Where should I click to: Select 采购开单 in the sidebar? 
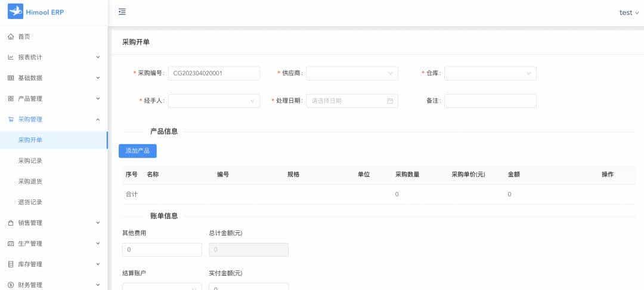(x=54, y=140)
